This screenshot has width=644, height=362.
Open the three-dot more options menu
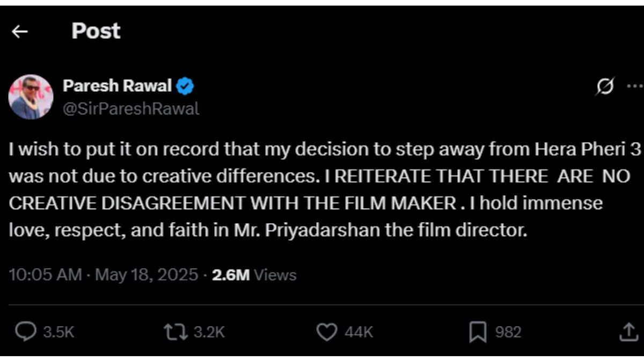(x=634, y=86)
